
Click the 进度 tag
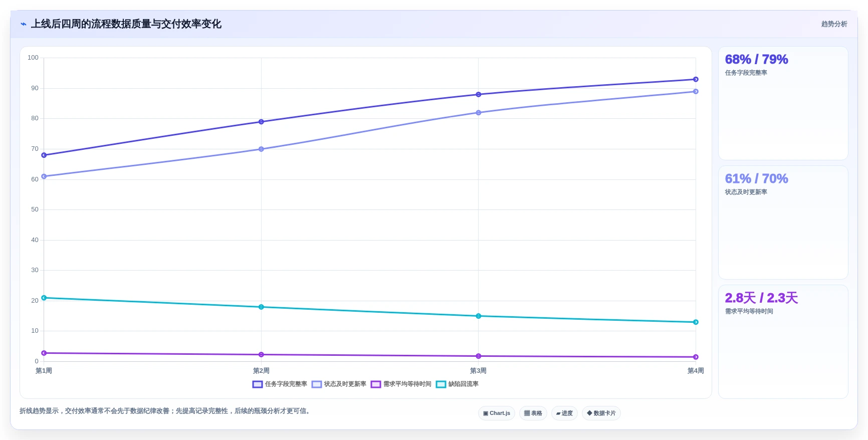point(564,413)
